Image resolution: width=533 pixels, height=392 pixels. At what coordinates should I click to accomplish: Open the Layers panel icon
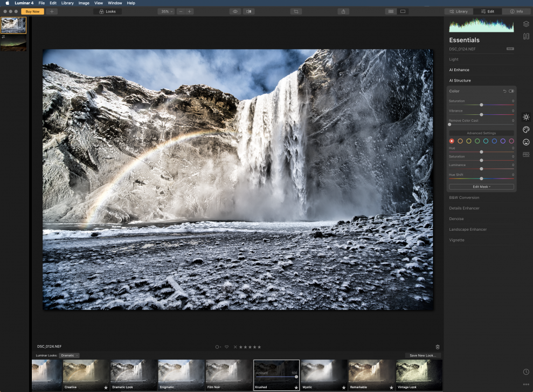click(526, 24)
